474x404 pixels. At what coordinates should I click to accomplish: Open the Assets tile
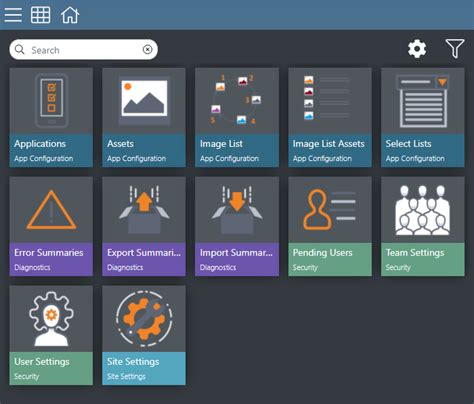144,117
